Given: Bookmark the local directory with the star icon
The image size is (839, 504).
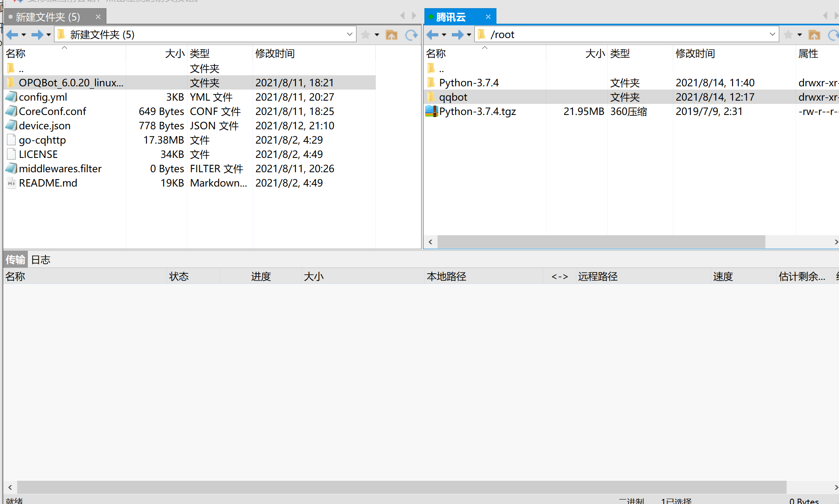Looking at the screenshot, I should tap(365, 34).
